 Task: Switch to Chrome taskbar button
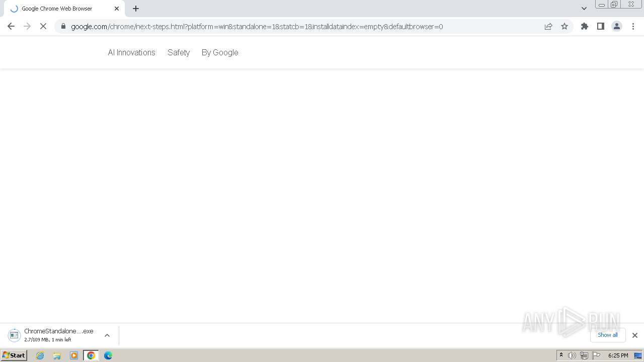tap(91, 355)
